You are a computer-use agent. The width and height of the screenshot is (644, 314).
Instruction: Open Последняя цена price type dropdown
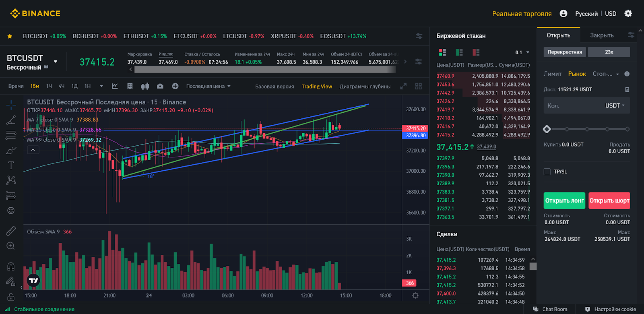[x=208, y=86]
